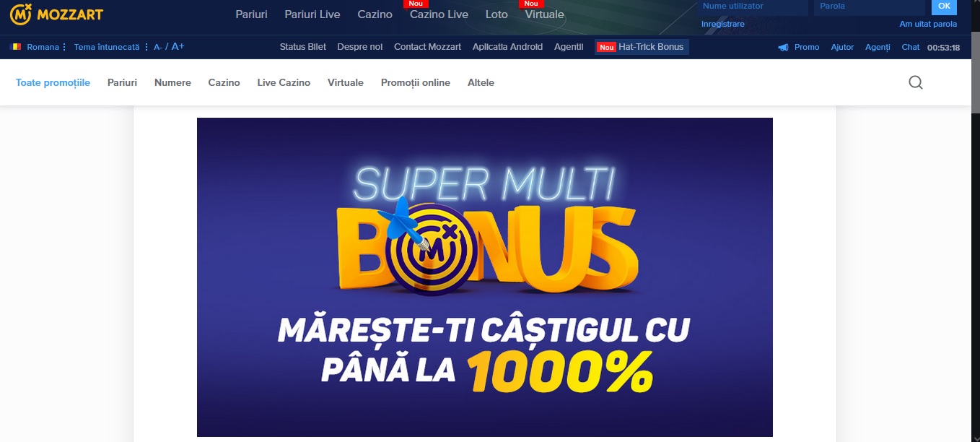
Task: Click the Parola password field
Action: pos(870,6)
